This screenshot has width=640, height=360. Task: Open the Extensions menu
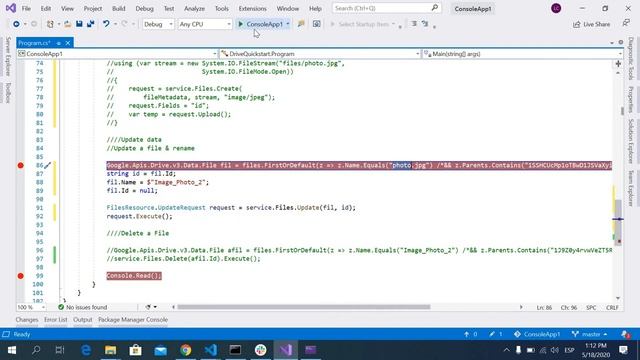pyautogui.click(x=252, y=8)
